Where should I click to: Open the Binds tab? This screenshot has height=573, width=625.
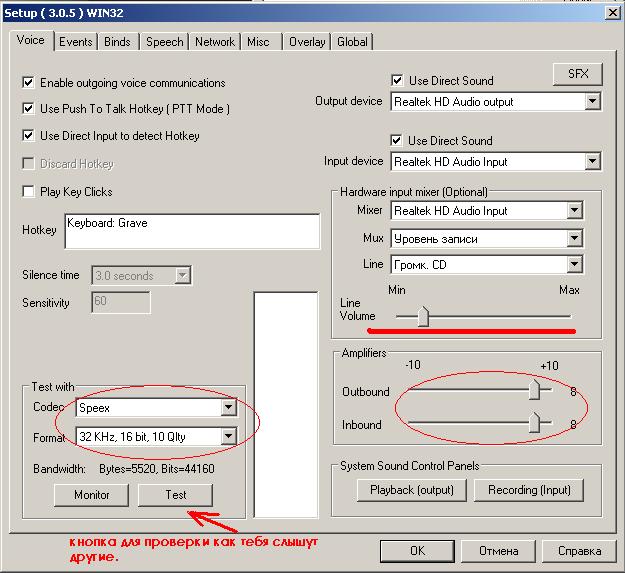[x=118, y=41]
